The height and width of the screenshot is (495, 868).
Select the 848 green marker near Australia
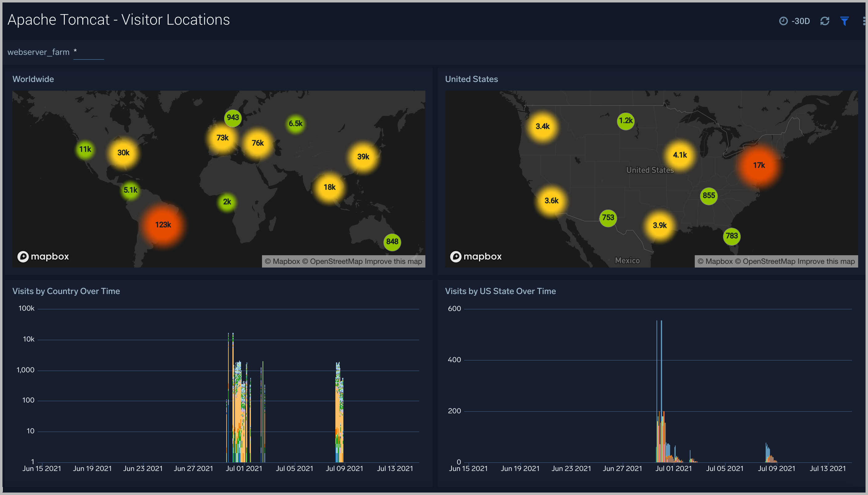coord(392,242)
